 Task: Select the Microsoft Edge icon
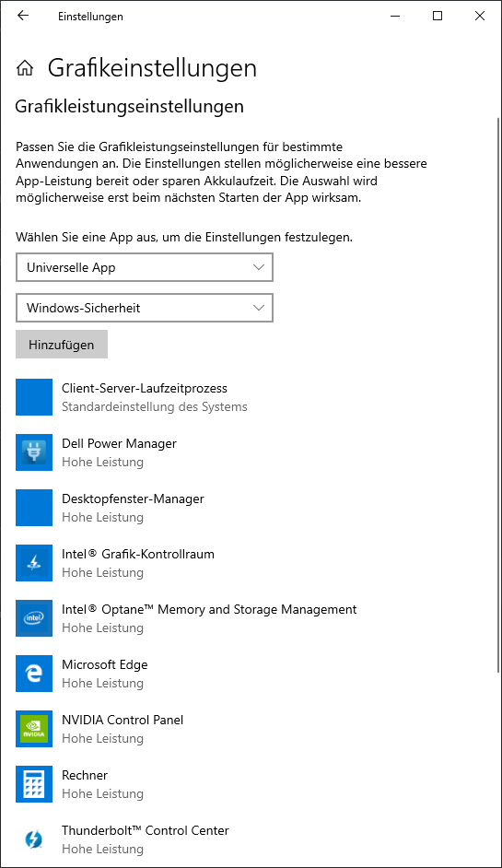(34, 674)
